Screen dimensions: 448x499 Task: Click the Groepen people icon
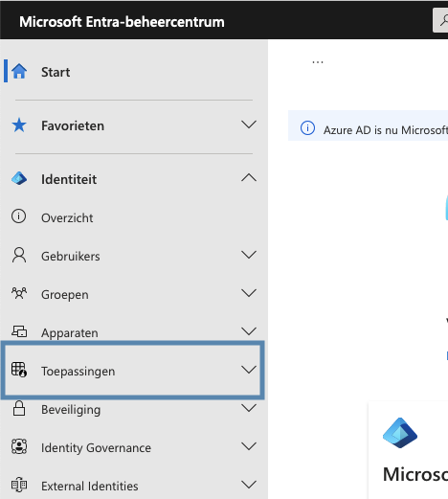coord(19,293)
